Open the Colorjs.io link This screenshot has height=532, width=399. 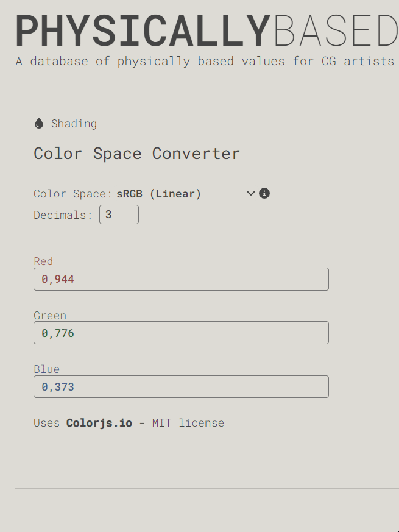click(99, 423)
